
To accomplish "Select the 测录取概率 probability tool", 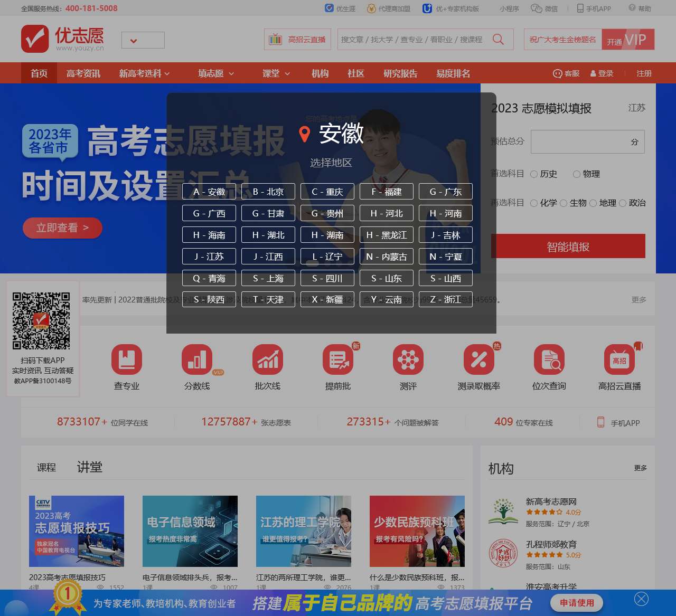I will coord(478,367).
